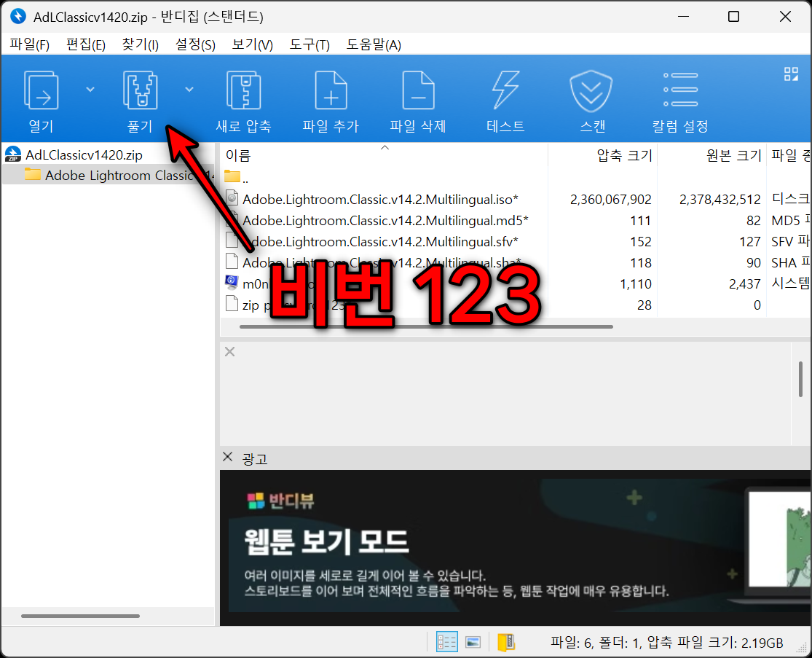Open the 설정(S) menu
Screen dimensions: 812x658
(195, 44)
